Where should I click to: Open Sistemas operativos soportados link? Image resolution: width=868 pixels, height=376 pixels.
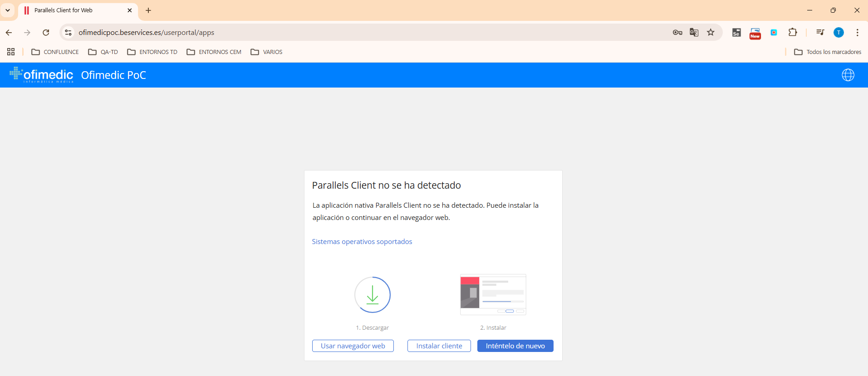pyautogui.click(x=362, y=241)
